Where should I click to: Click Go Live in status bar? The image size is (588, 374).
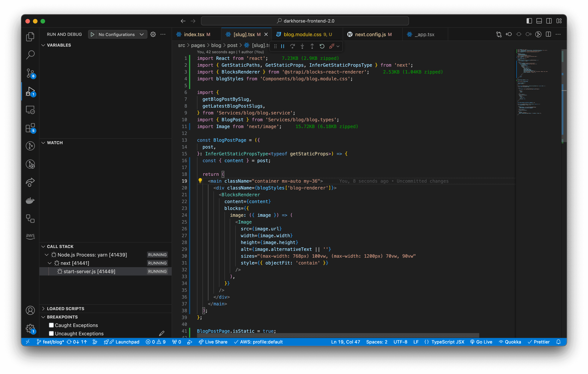tap(481, 342)
